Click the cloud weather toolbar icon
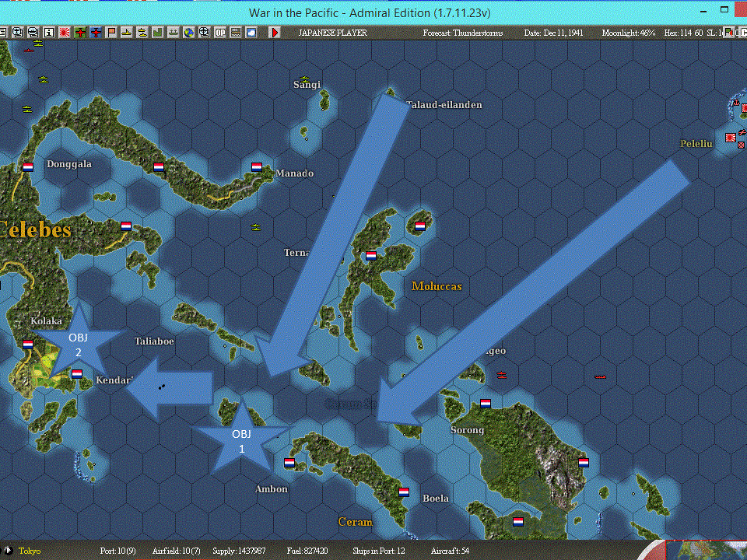Viewport: 747px width, 560px height. [x=251, y=33]
